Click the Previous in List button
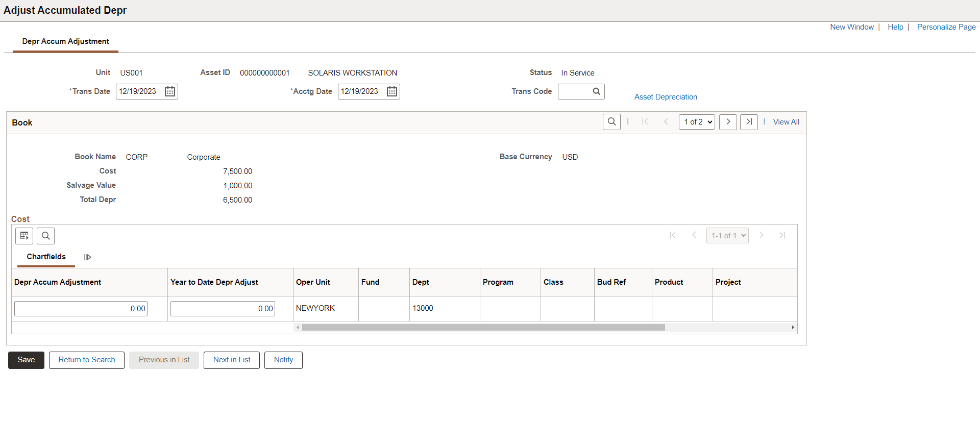 [x=164, y=360]
